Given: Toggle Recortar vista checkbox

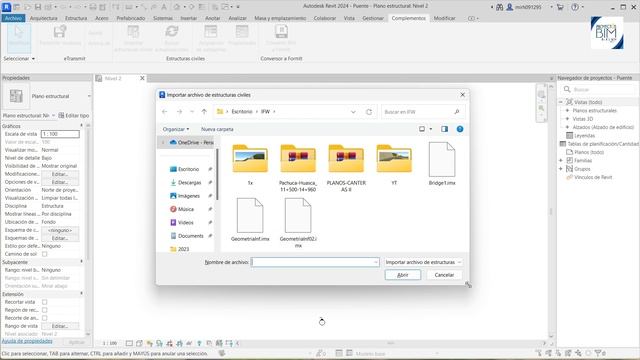Looking at the screenshot, I should pyautogui.click(x=44, y=302).
